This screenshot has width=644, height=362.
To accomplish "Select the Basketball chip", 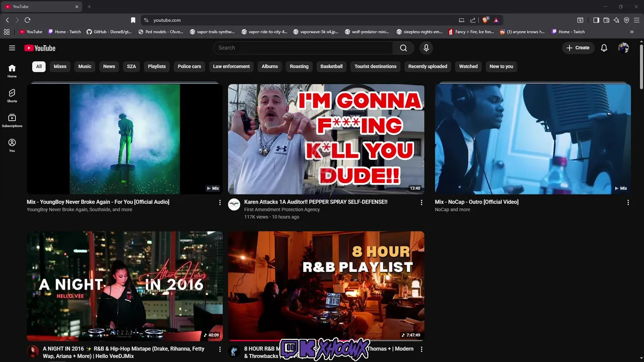I will (332, 66).
